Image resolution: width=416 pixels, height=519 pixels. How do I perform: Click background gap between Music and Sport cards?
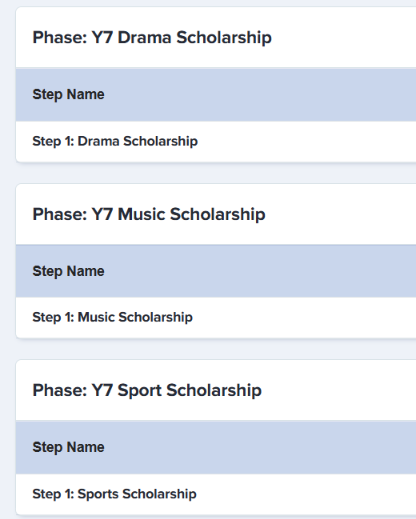(x=216, y=349)
